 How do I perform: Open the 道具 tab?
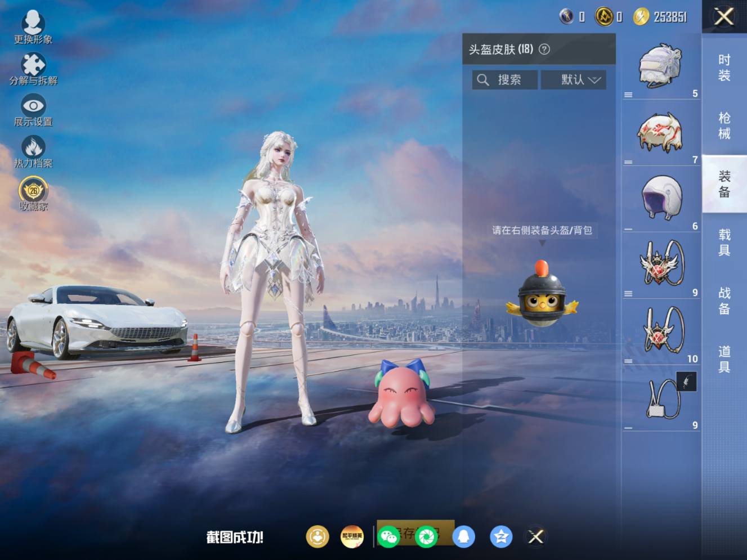(x=724, y=359)
